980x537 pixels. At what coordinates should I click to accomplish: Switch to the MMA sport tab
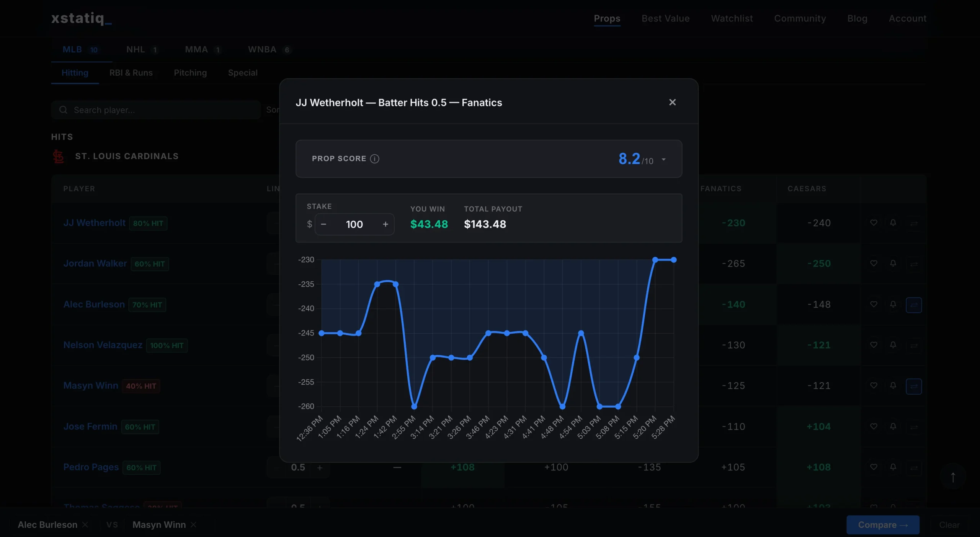click(x=203, y=50)
